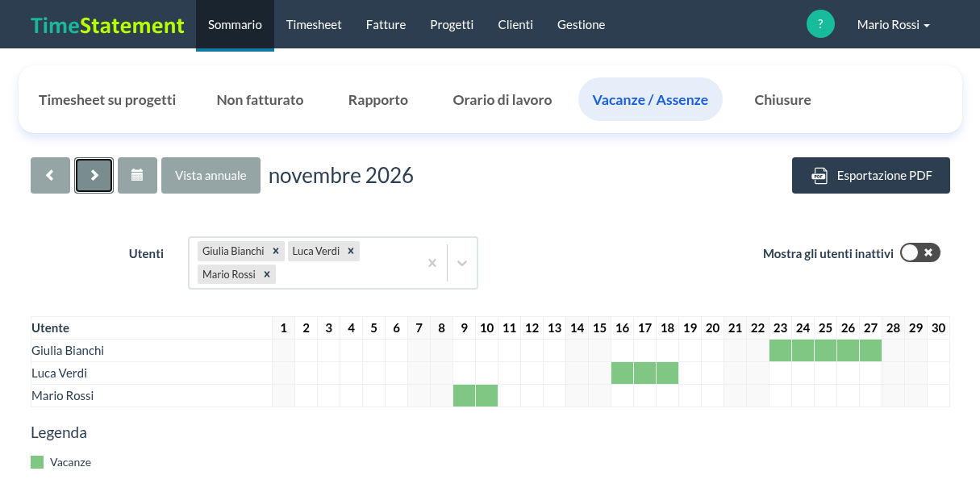
Task: Remove Giulia Bianchi from user filter
Action: click(276, 251)
